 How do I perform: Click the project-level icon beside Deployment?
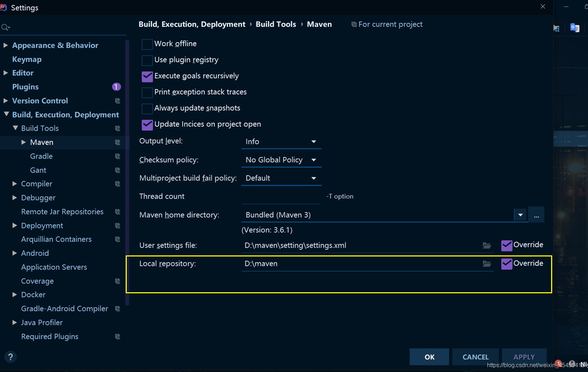pos(117,226)
